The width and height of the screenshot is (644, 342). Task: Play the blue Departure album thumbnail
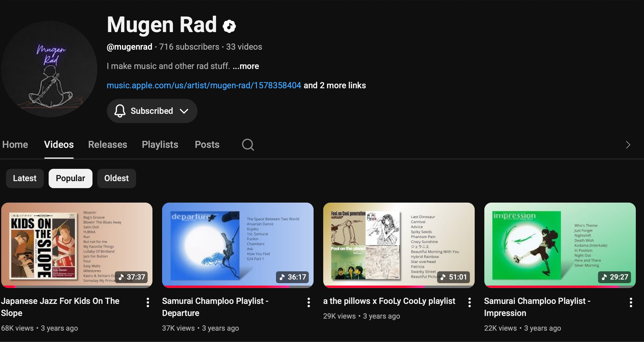pyautogui.click(x=238, y=245)
